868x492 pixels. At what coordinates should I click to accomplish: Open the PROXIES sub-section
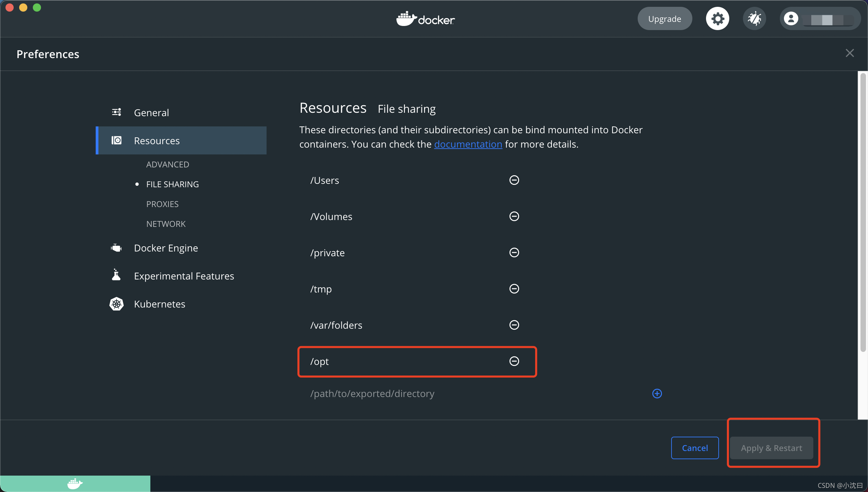click(x=162, y=204)
